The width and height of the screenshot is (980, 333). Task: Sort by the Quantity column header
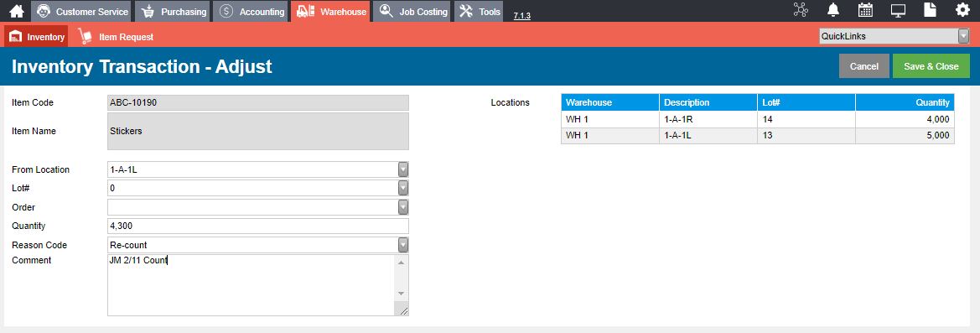tap(905, 102)
